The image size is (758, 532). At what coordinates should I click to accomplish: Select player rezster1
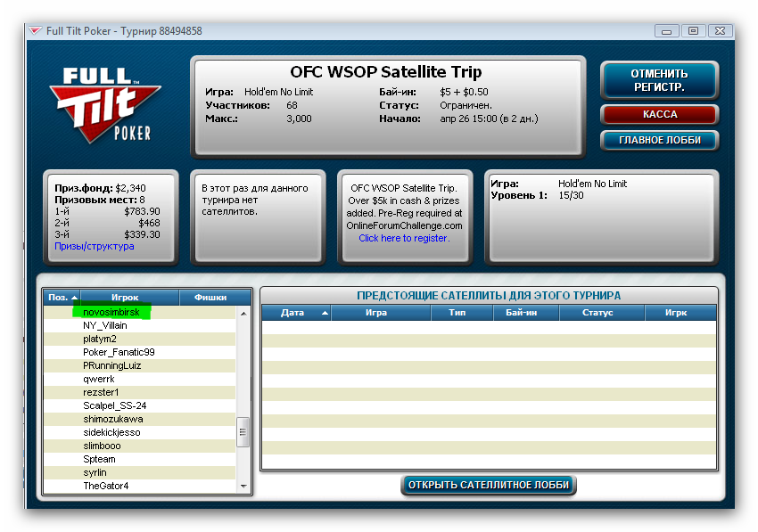140,392
